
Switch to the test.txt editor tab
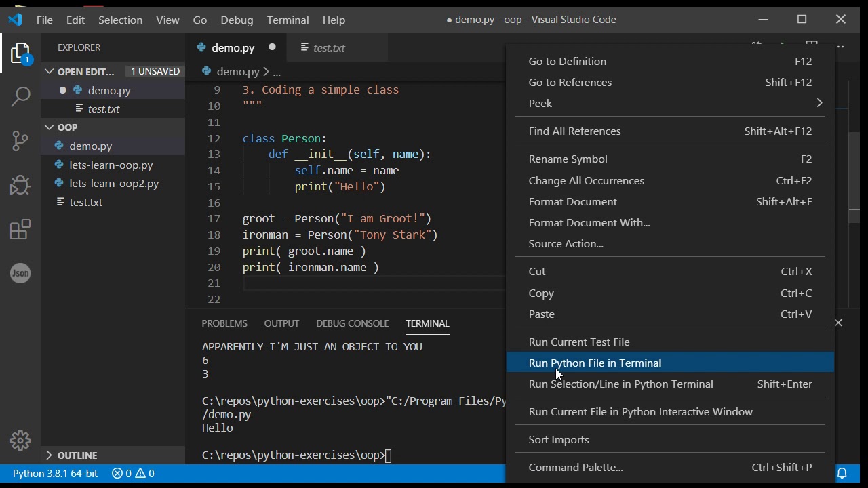pyautogui.click(x=337, y=47)
